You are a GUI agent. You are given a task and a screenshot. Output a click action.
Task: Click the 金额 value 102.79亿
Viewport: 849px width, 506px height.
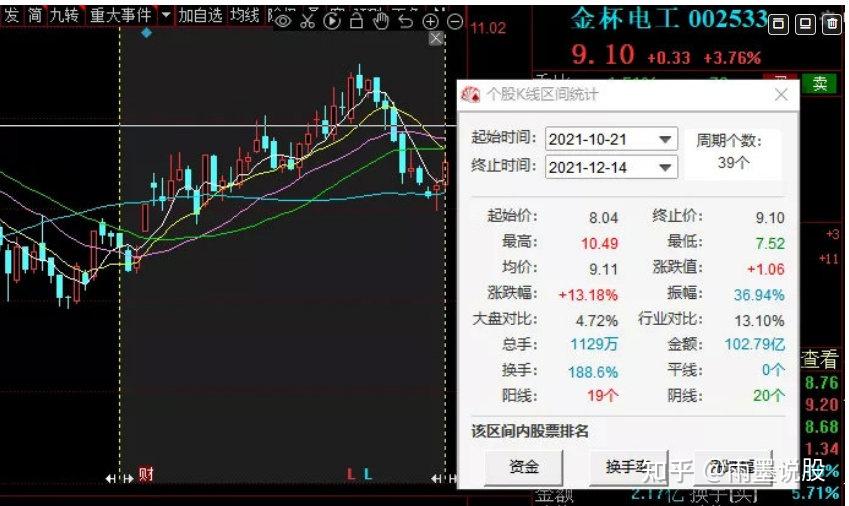pyautogui.click(x=755, y=344)
